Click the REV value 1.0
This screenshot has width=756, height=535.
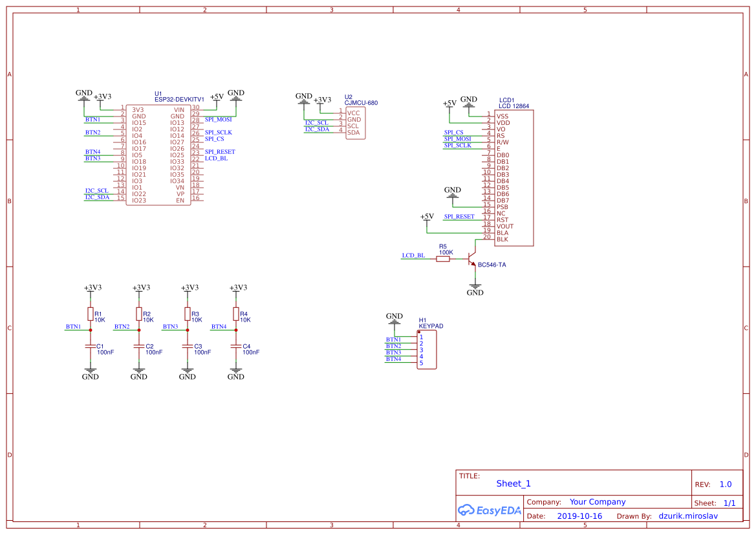725,484
